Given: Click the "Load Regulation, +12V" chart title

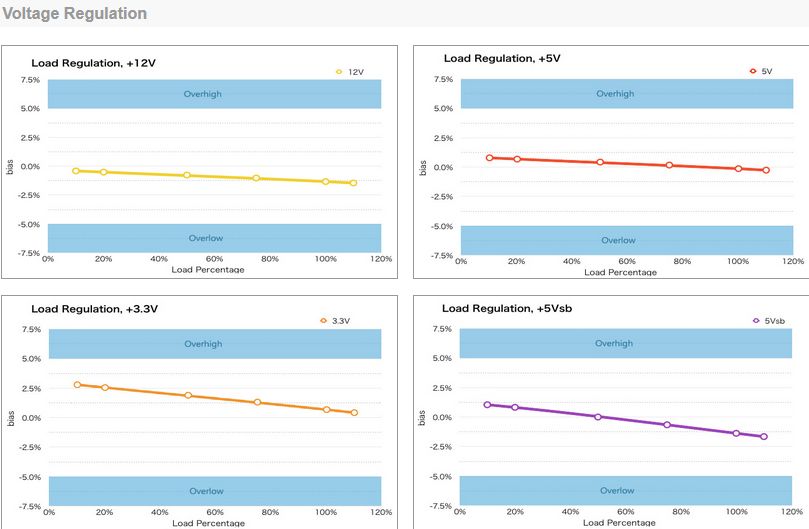Looking at the screenshot, I should click(93, 63).
